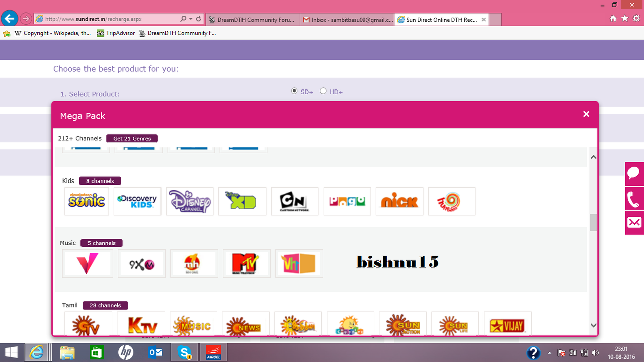Choose the Disney Channel logo
644x362 pixels.
click(x=190, y=201)
